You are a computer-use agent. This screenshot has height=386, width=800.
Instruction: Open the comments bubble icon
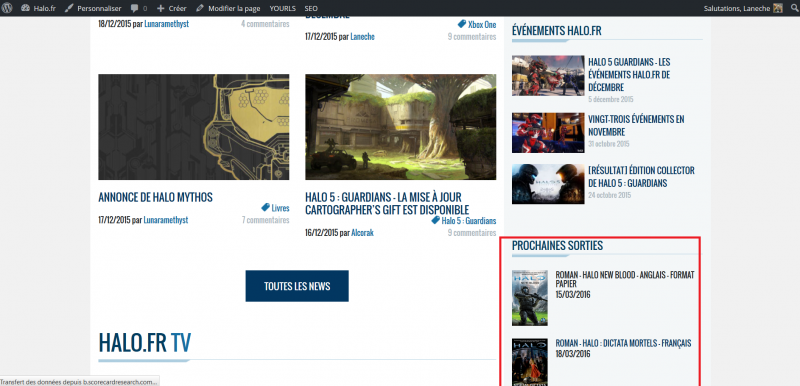point(135,9)
